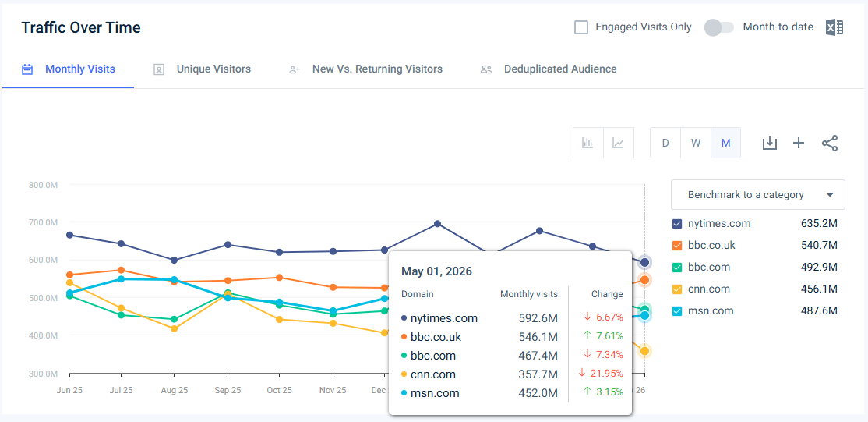Screen dimensions: 868x422
Task: Share the traffic chart
Action: 830,143
